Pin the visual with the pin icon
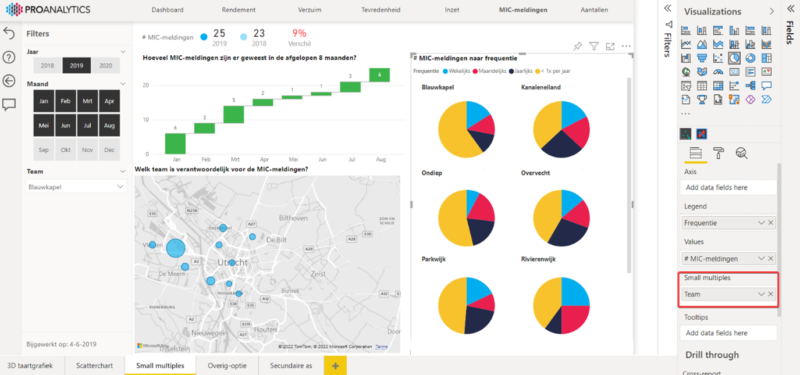 point(577,46)
